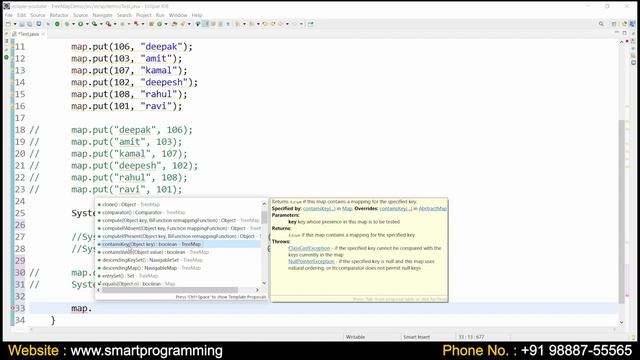Select containsValue(Object value) proposal
The width and height of the screenshot is (640, 360).
pyautogui.click(x=179, y=252)
